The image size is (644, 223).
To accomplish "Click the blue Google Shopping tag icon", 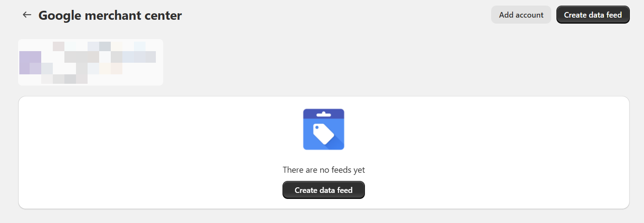I will [324, 129].
